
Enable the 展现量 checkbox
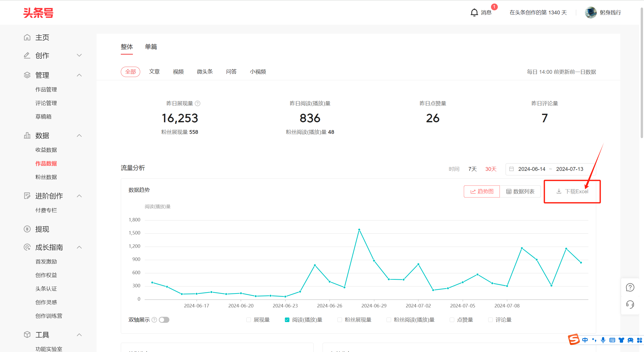pyautogui.click(x=249, y=320)
